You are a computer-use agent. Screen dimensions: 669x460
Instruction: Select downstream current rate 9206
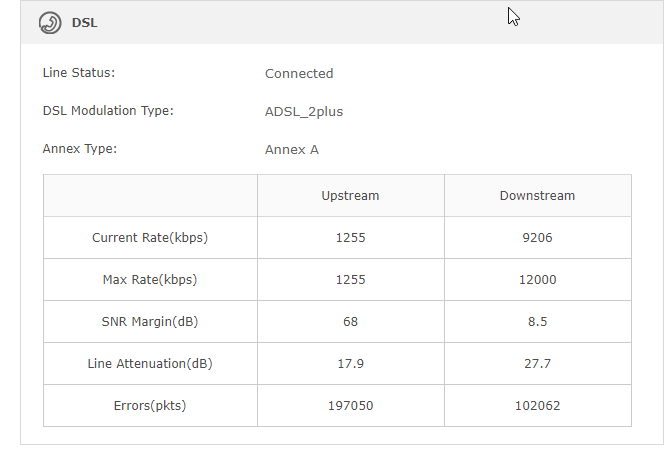(x=538, y=237)
